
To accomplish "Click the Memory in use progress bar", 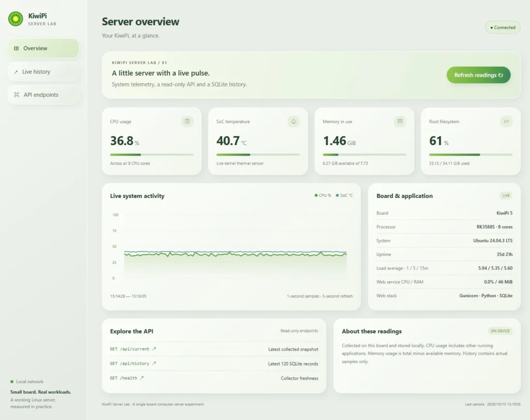I will pos(364,154).
